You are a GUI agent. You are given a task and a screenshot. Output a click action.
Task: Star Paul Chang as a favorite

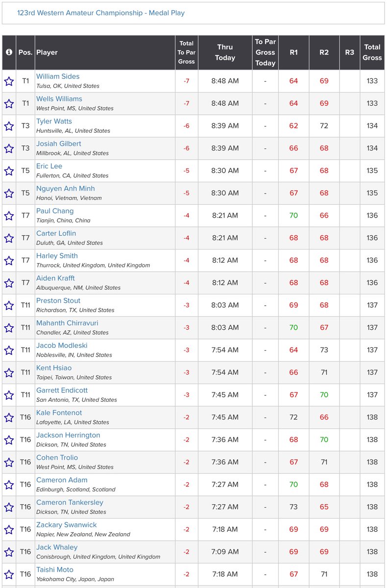(9, 216)
